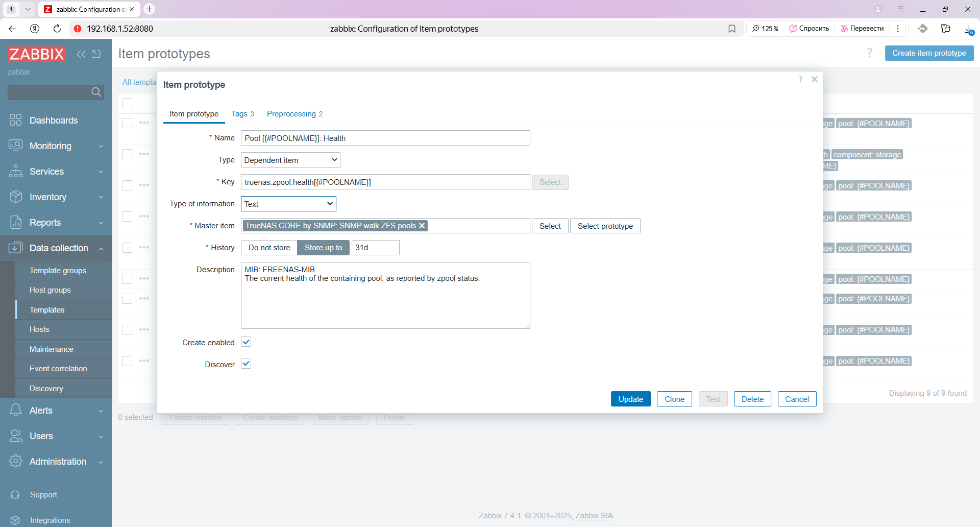Click Create item prototype button
980x527 pixels.
click(929, 53)
